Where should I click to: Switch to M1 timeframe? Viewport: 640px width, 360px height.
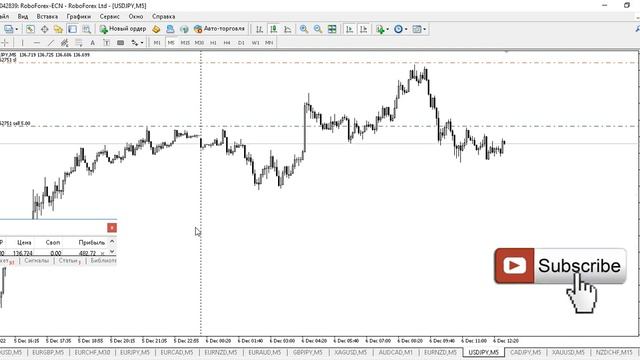(x=157, y=42)
